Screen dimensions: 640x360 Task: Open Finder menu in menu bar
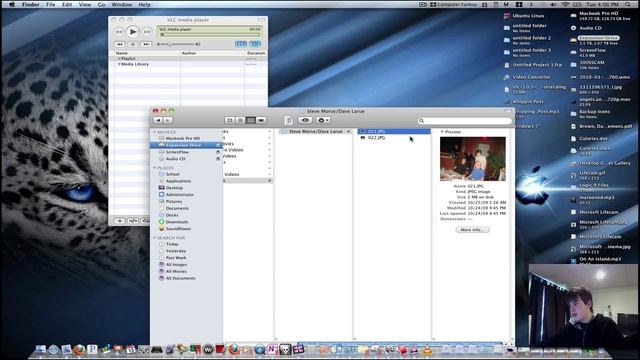(30, 4)
